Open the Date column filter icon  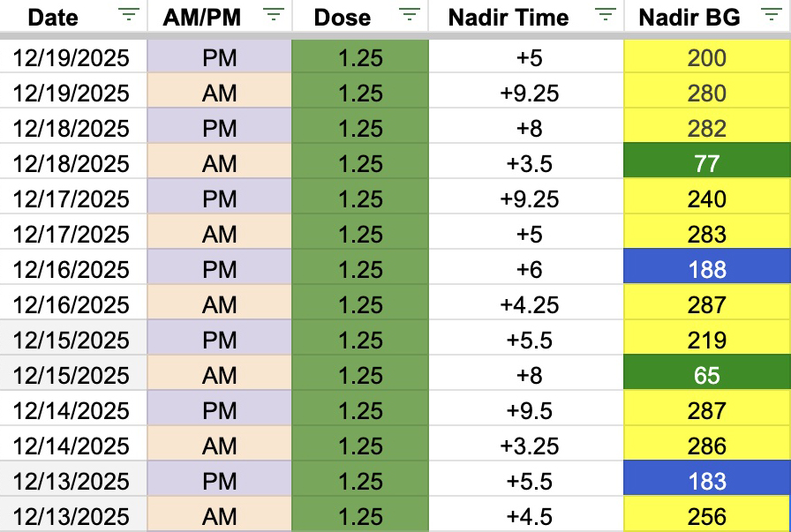(x=128, y=15)
